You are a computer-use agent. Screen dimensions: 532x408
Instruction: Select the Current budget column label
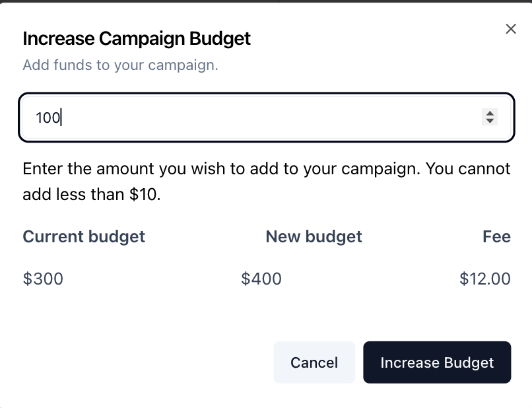click(x=84, y=236)
